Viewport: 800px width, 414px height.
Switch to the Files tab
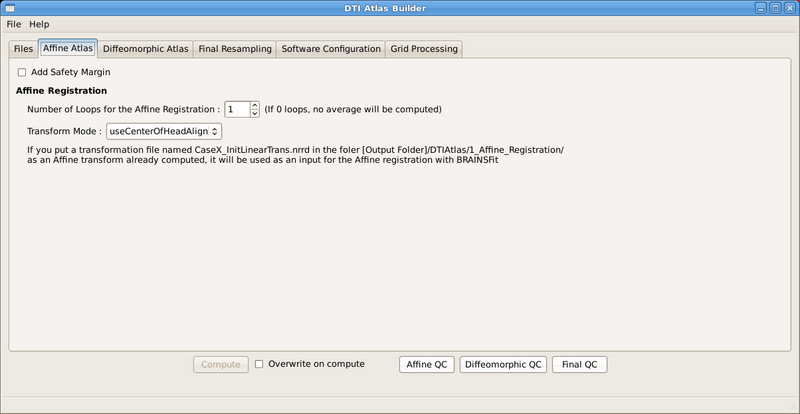click(x=23, y=49)
